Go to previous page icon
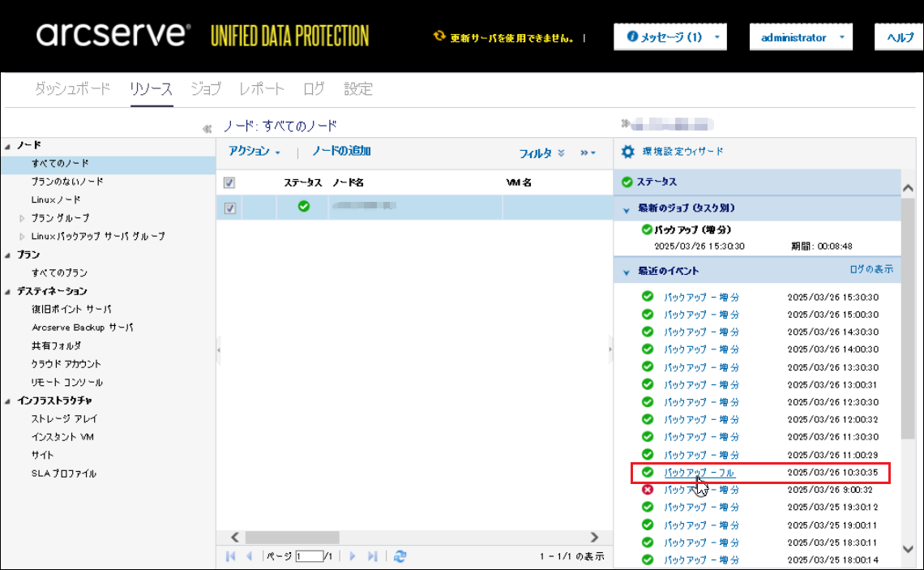 250,556
